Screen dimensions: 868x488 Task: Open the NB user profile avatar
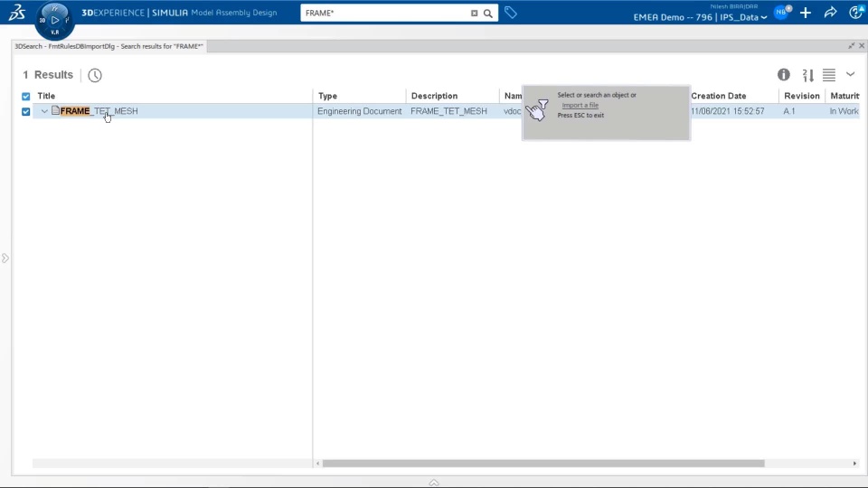point(781,12)
